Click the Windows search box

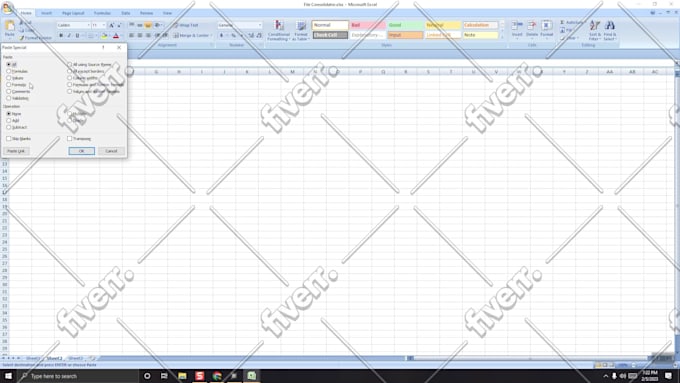78,376
